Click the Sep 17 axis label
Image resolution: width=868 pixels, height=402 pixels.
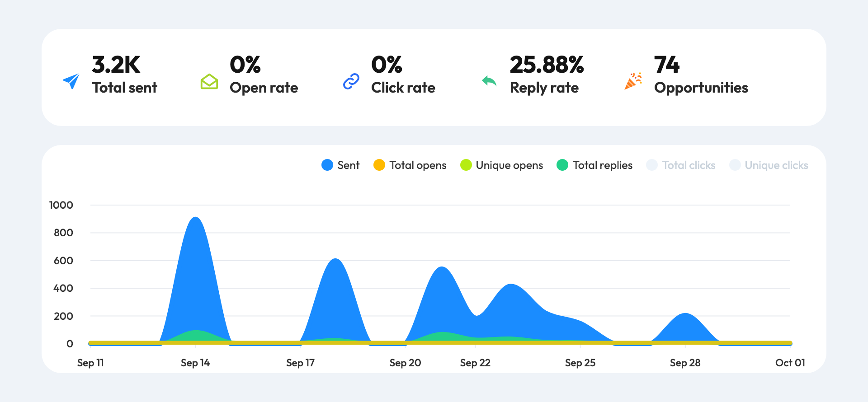coord(300,363)
